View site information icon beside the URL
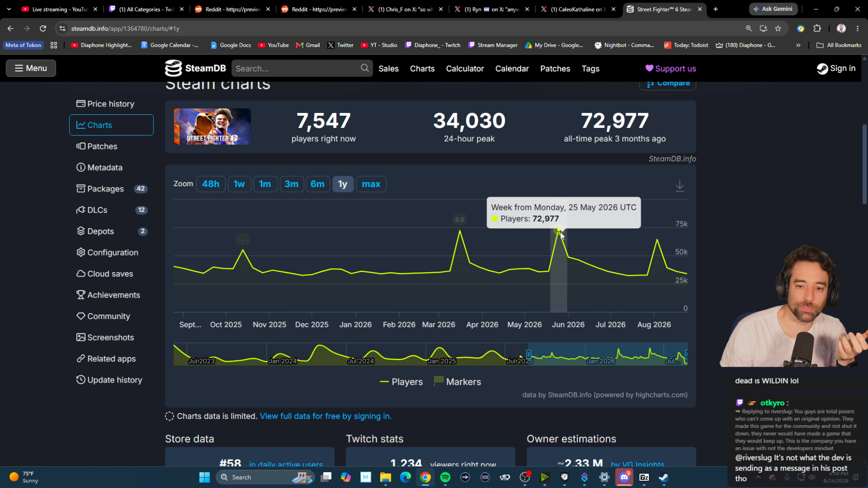 (62, 28)
